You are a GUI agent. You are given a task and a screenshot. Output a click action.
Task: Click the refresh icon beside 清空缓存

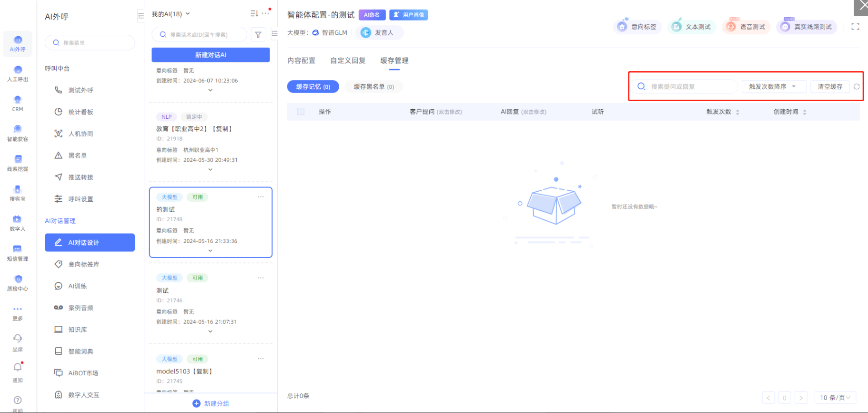[x=857, y=87]
